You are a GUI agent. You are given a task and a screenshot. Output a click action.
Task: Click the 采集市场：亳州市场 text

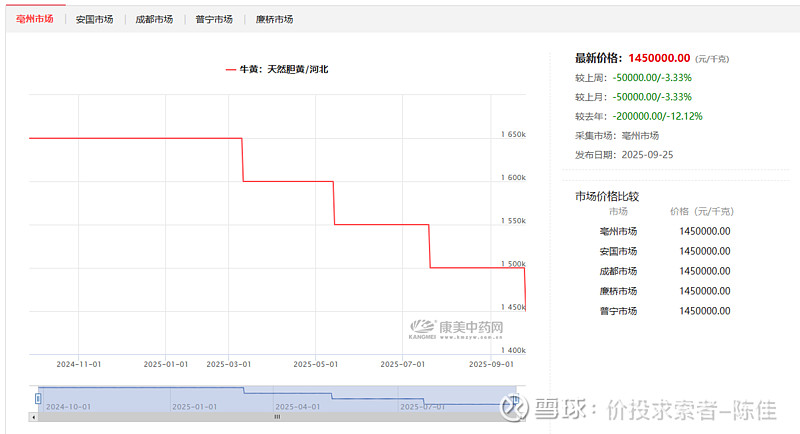coord(617,136)
